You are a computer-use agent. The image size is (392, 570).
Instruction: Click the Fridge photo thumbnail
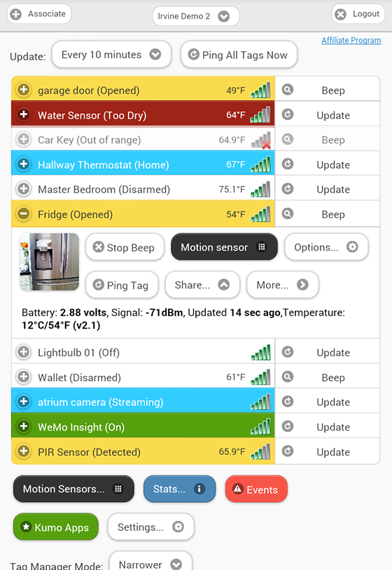[50, 262]
